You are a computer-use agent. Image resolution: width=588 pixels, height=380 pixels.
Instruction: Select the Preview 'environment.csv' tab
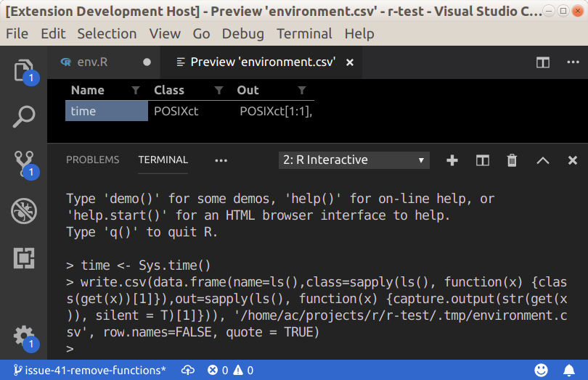pos(263,62)
